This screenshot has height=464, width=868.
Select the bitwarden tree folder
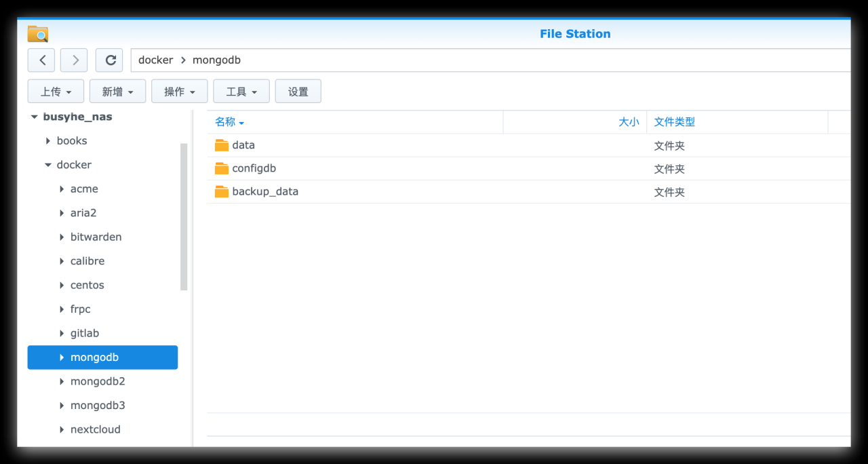click(x=96, y=237)
